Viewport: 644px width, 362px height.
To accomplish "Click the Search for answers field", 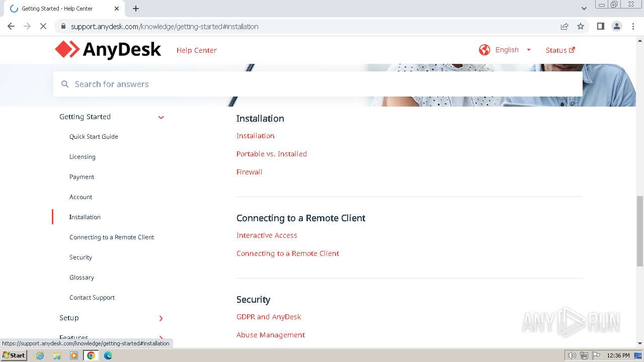I will point(318,84).
